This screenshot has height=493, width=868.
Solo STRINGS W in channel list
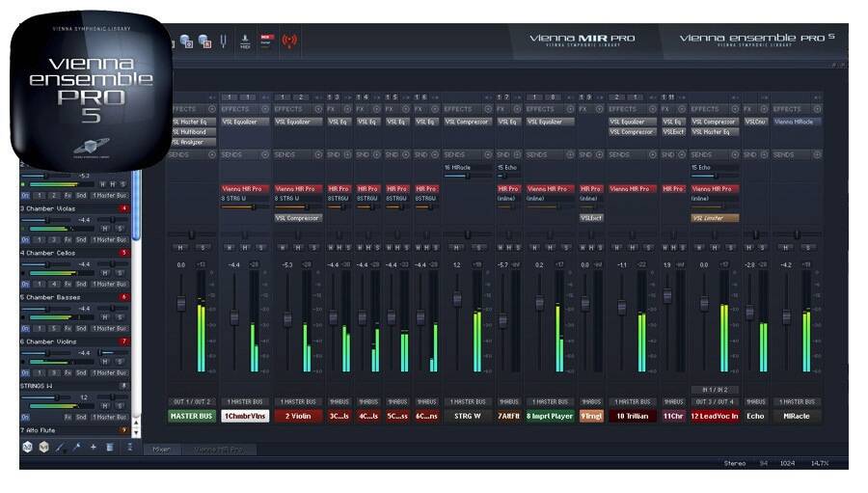(x=120, y=406)
